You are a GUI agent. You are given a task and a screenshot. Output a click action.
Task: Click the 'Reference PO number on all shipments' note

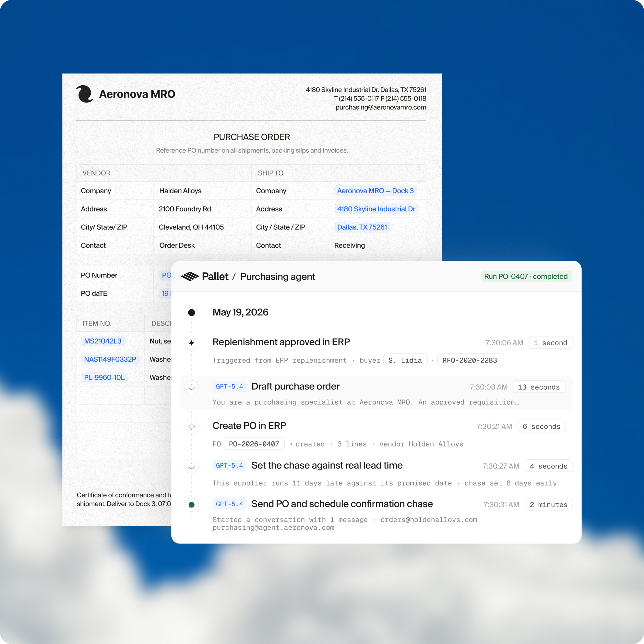(252, 150)
